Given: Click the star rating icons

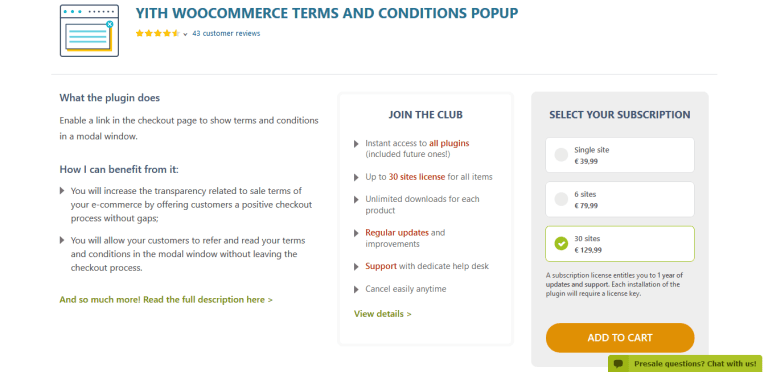Looking at the screenshot, I should 158,34.
